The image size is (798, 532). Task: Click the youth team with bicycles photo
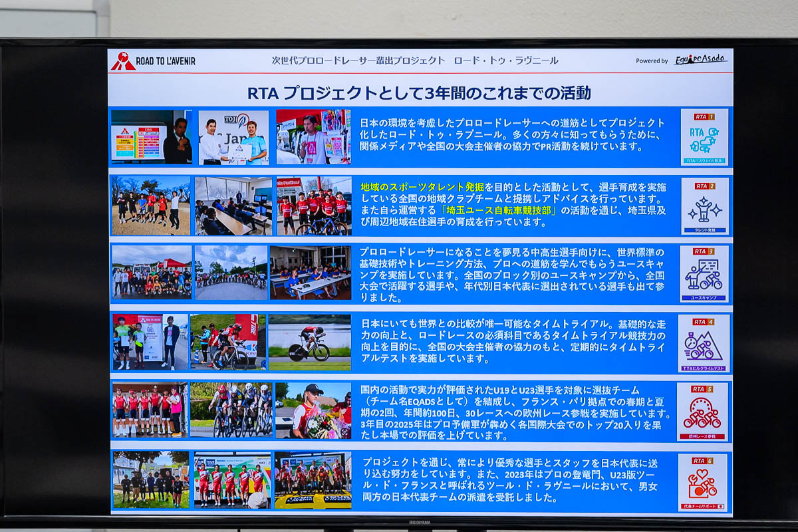[x=314, y=206]
